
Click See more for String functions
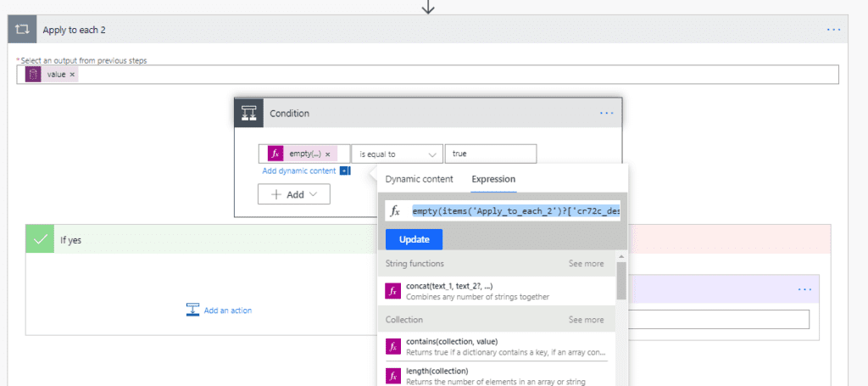[x=586, y=264]
